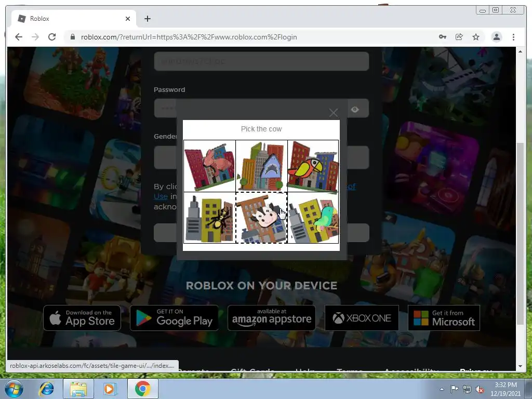Click the page scrollbar up arrow
Screen dimensions: 532x399
pyautogui.click(x=520, y=51)
